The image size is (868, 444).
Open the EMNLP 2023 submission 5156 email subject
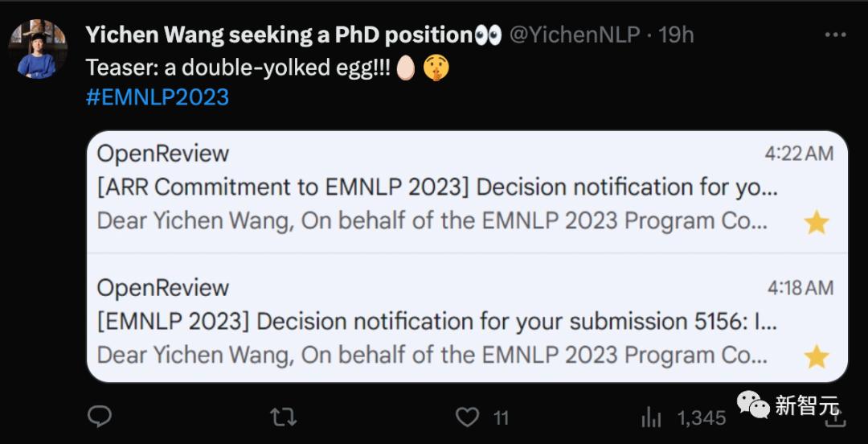[437, 322]
